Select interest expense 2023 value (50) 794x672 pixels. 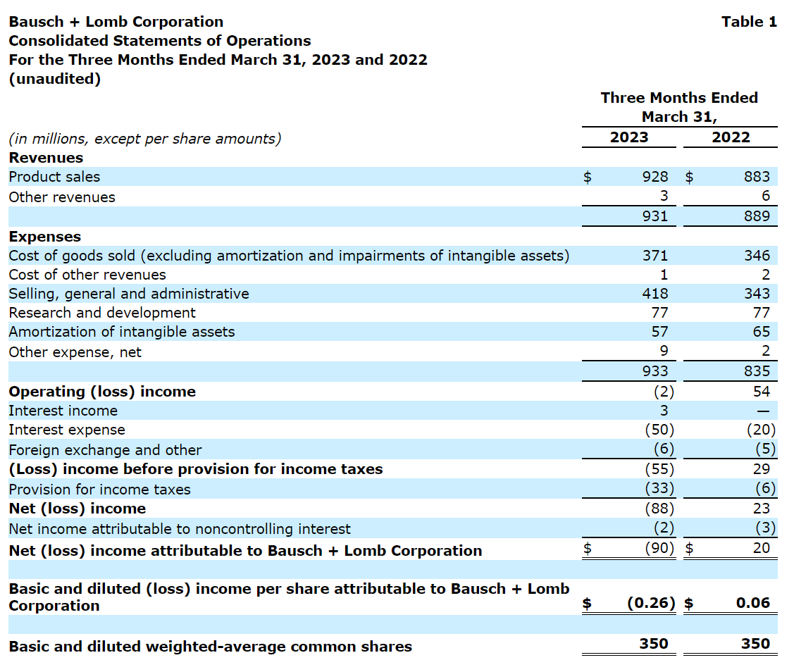click(660, 430)
